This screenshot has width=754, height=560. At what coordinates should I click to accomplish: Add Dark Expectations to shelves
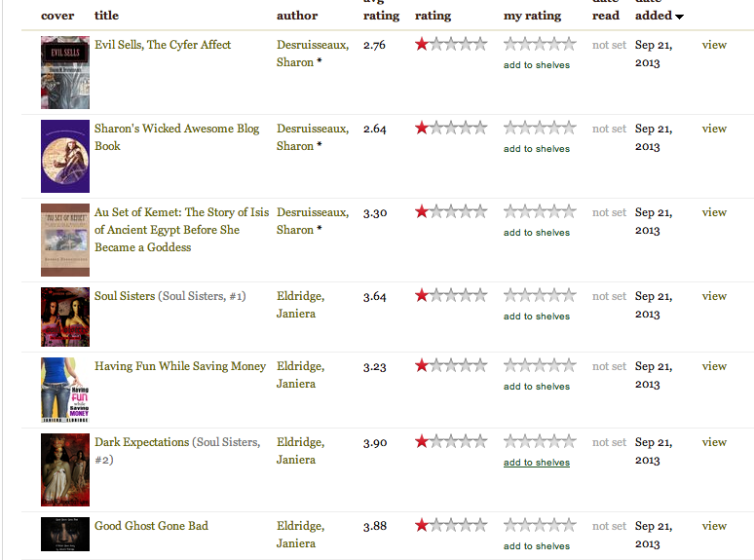537,463
